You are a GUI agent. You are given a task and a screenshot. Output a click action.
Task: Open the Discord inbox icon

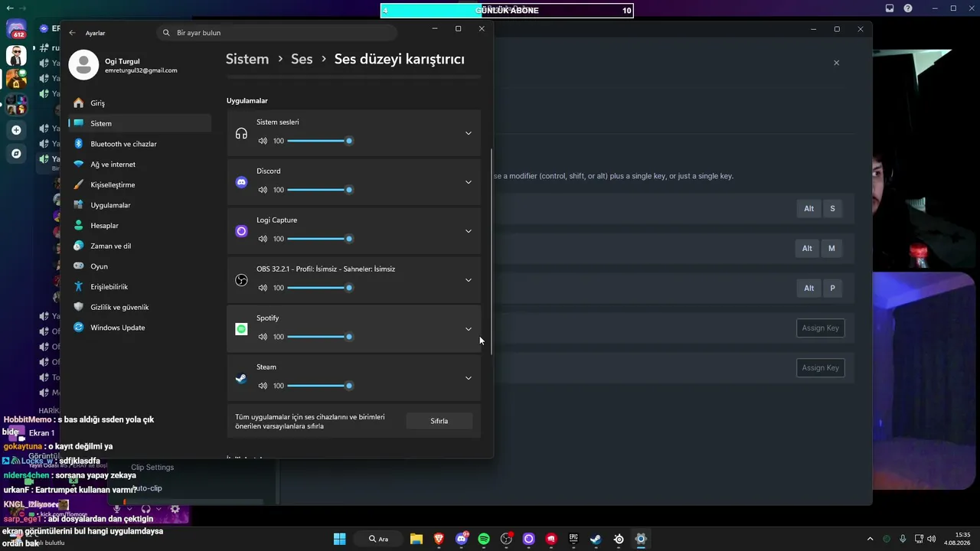(x=890, y=8)
